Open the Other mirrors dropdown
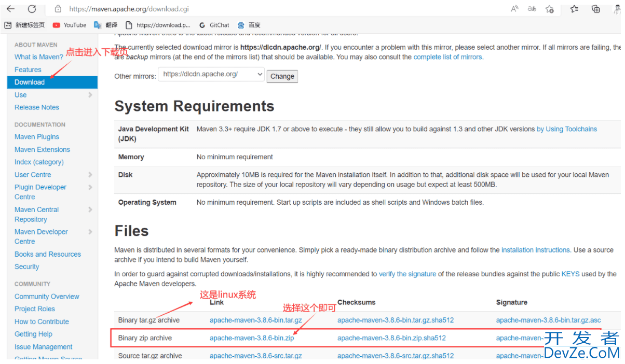This screenshot has height=364, width=625. point(211,74)
